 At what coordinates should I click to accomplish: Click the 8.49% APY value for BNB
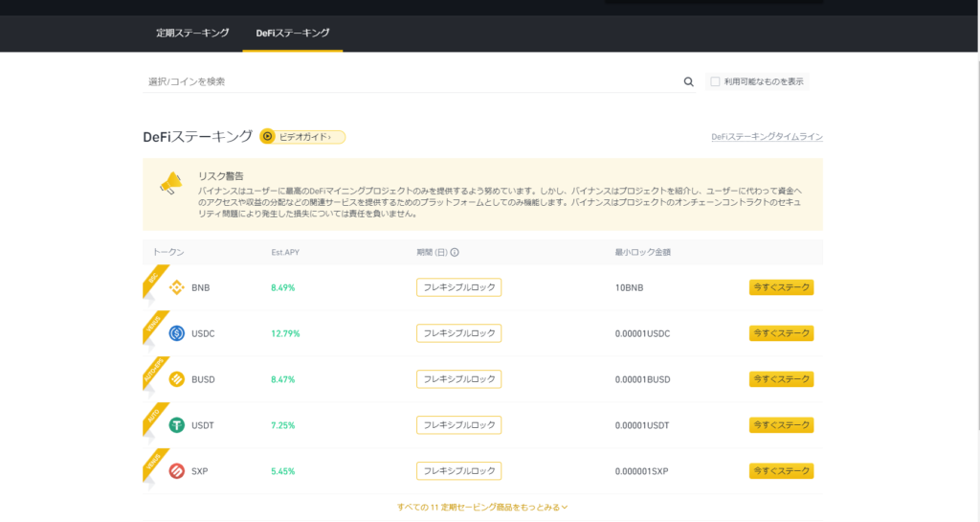click(282, 287)
